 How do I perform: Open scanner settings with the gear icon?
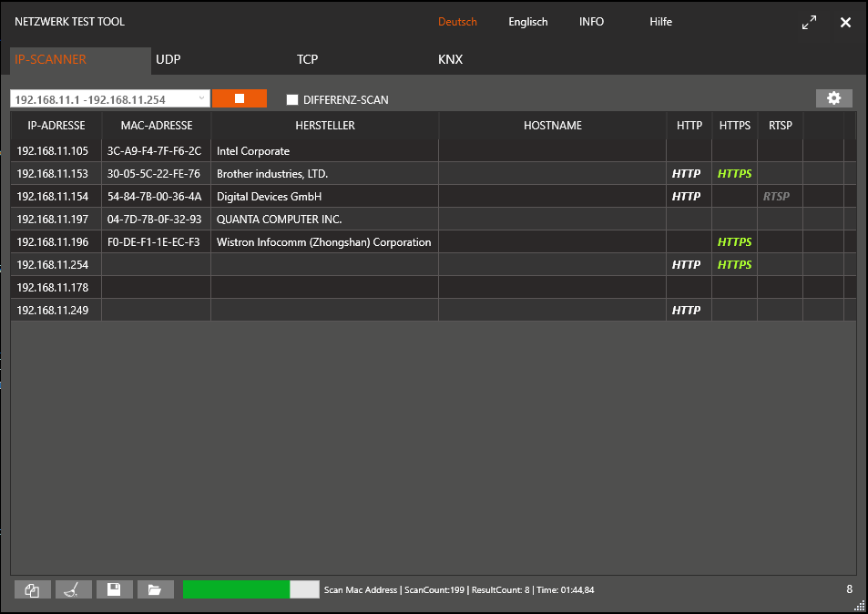click(833, 98)
